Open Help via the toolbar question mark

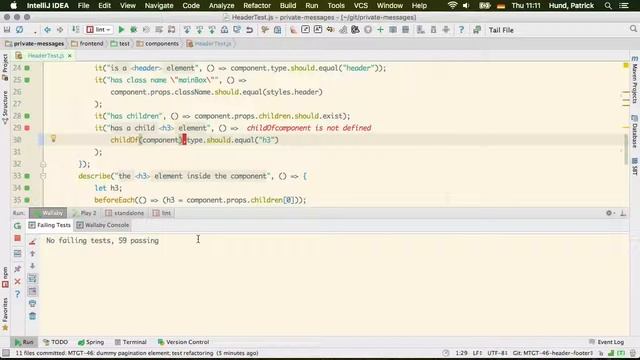pyautogui.click(x=461, y=30)
